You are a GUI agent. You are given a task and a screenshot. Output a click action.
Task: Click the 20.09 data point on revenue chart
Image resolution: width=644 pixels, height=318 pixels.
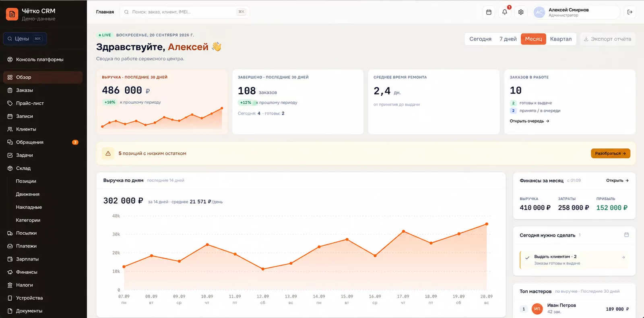(487, 224)
